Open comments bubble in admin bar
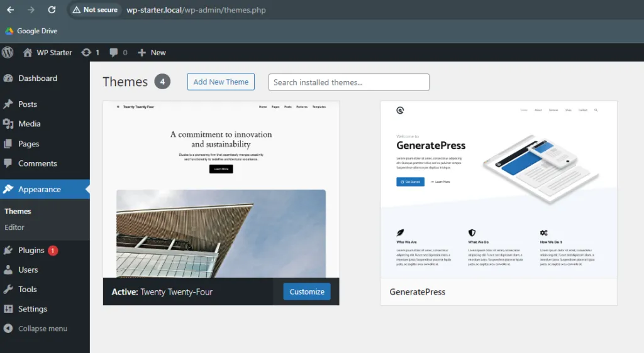Screen dimensions: 644x353 point(114,53)
